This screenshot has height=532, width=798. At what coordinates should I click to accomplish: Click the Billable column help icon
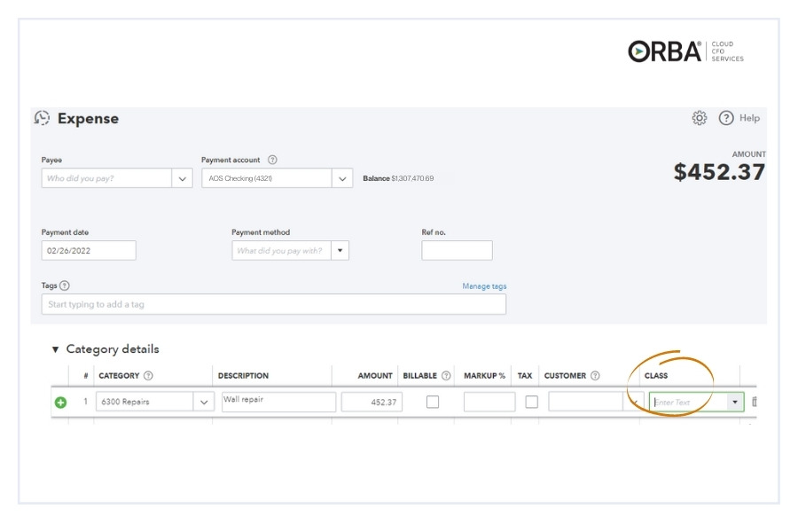pyautogui.click(x=446, y=376)
